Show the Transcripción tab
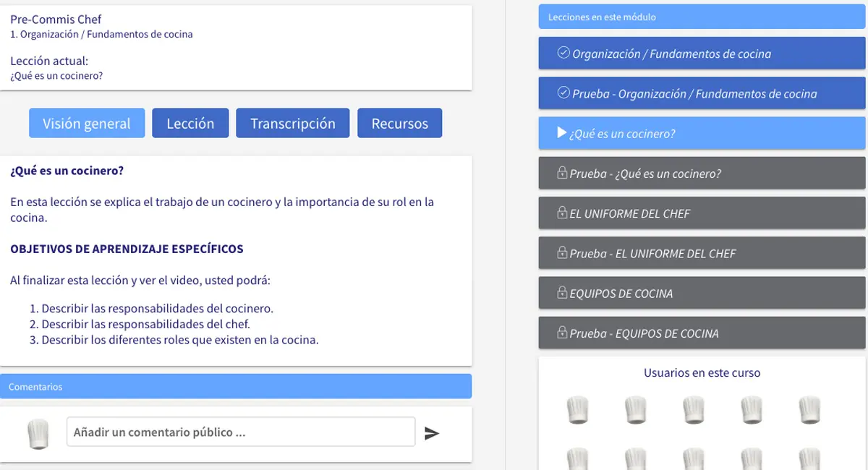Viewport: 868px width, 470px height. pyautogui.click(x=292, y=123)
